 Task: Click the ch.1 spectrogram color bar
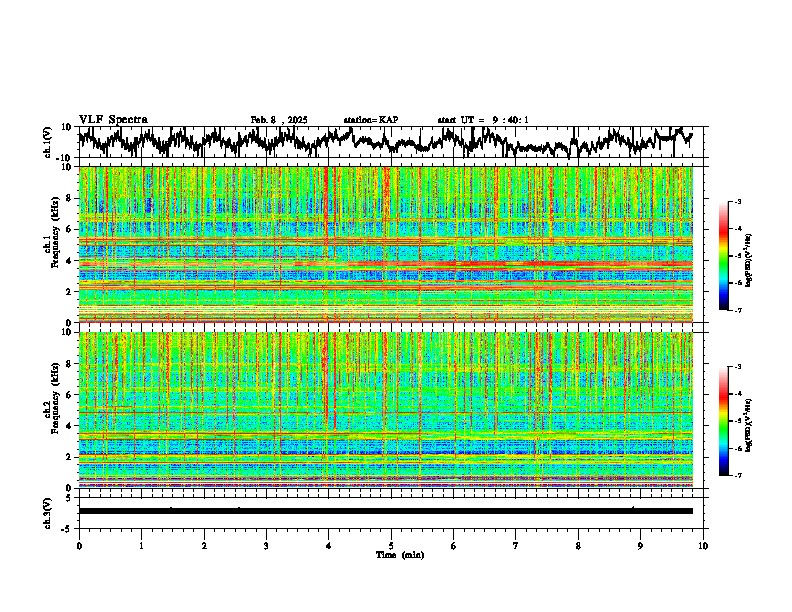[723, 256]
